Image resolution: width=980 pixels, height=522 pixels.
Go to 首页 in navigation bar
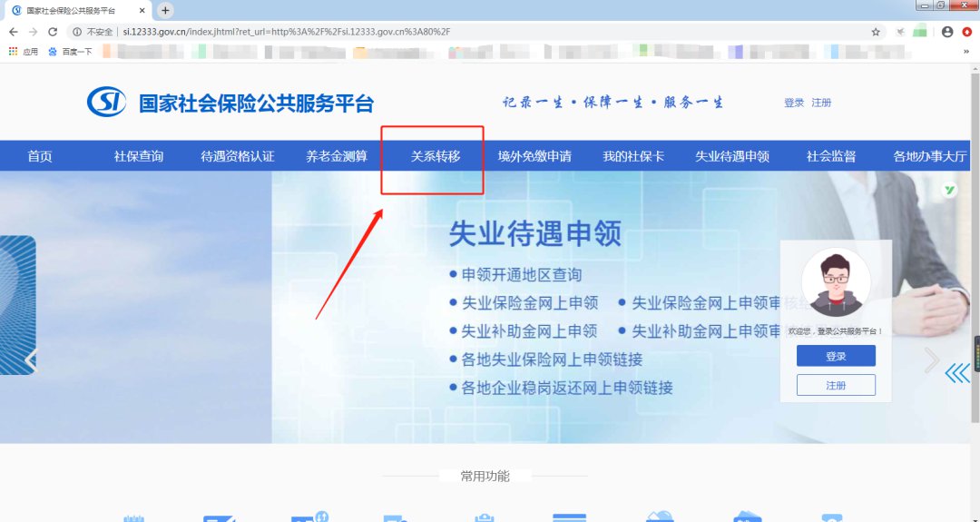(x=40, y=156)
